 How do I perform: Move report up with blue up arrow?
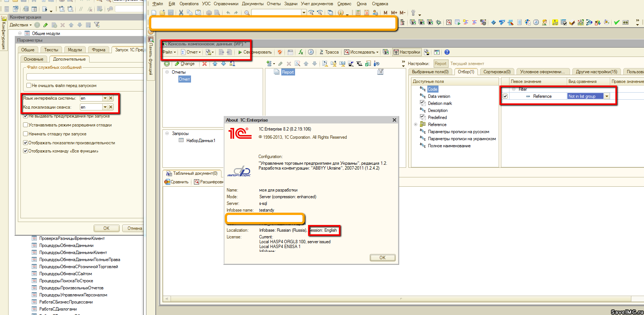tap(215, 64)
